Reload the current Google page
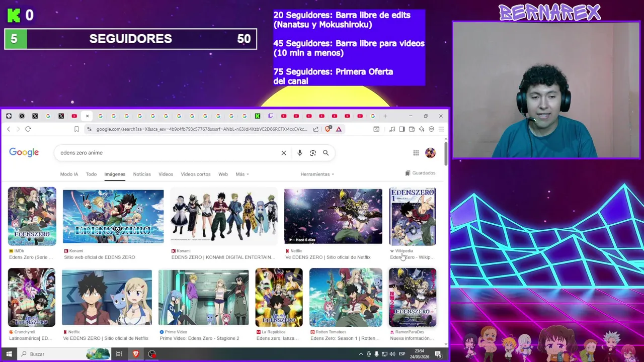The width and height of the screenshot is (644, 362). click(28, 129)
